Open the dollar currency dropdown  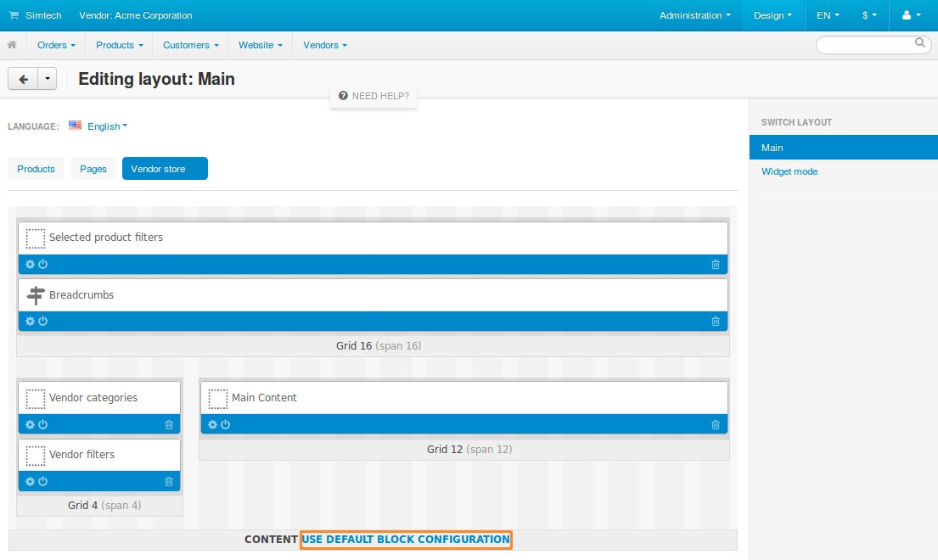pyautogui.click(x=870, y=15)
